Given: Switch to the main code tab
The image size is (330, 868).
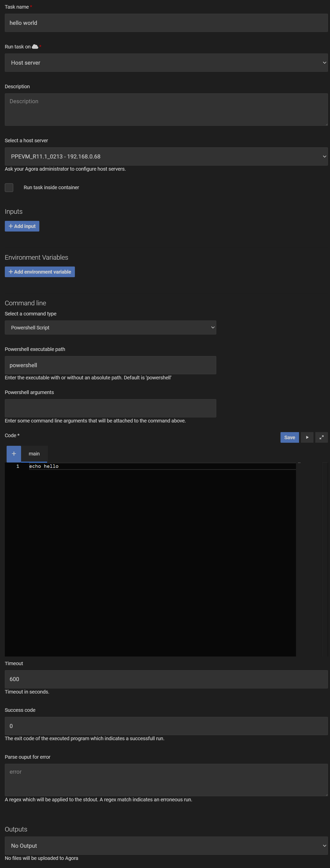Looking at the screenshot, I should click(34, 454).
